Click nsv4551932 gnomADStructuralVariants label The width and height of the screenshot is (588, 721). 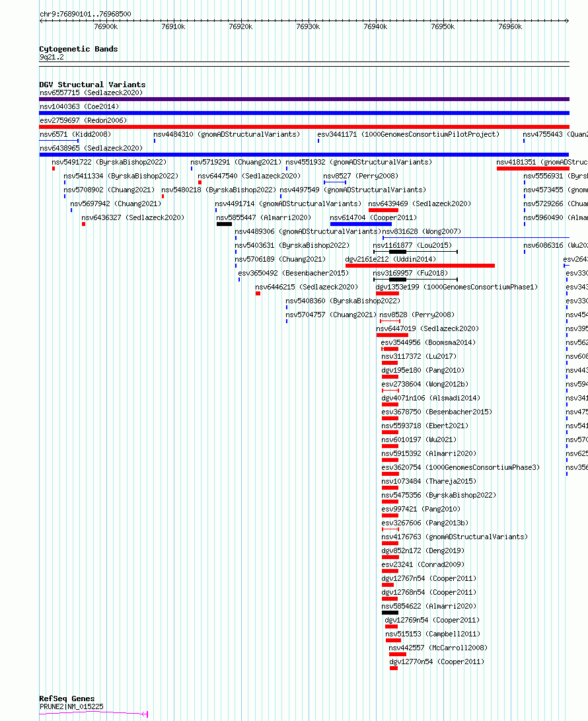coord(359,162)
